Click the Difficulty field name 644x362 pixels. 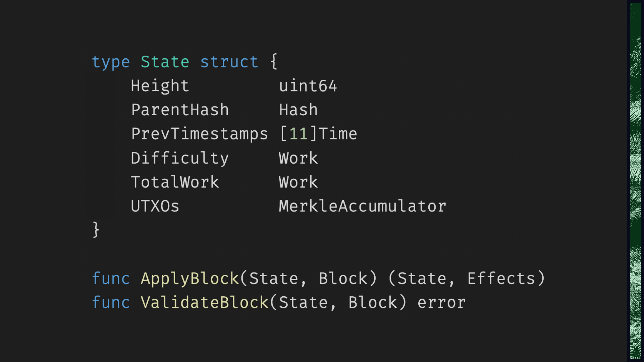coord(180,158)
